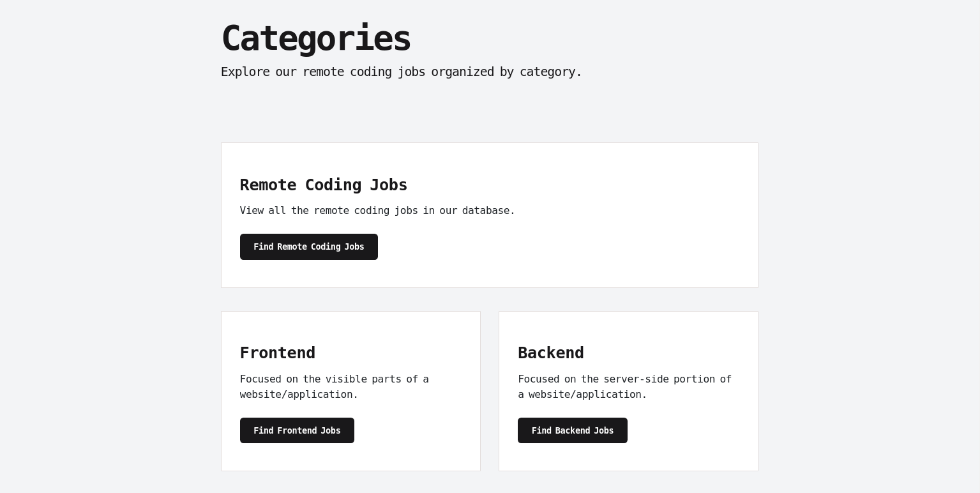This screenshot has height=493, width=980.
Task: Browse Backend jobs using its card button
Action: click(x=572, y=430)
